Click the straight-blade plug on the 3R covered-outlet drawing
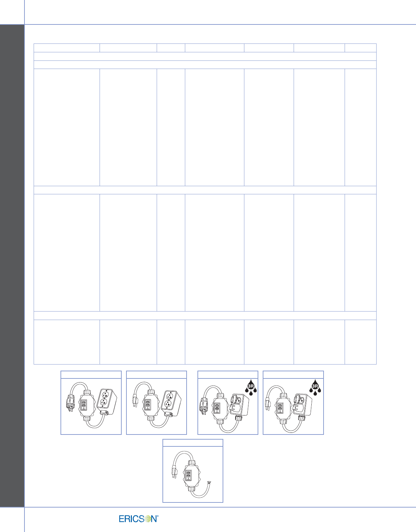This screenshot has height=532, width=416. (268, 403)
